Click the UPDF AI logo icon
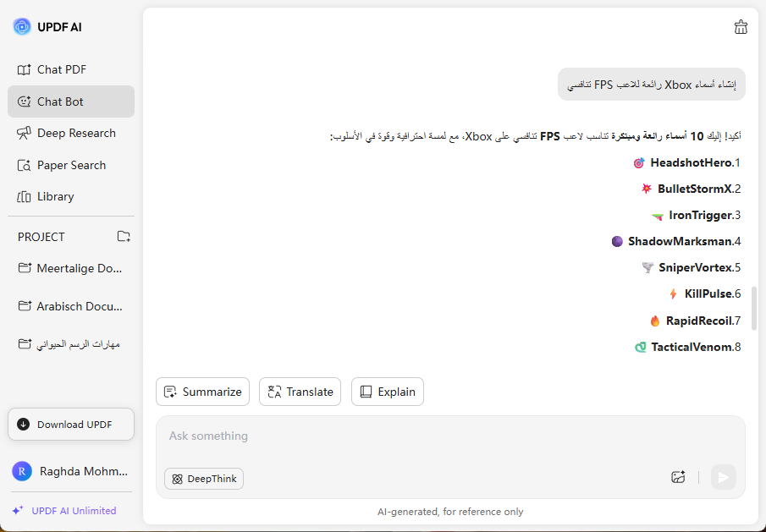Viewport: 766px width, 532px height. click(22, 27)
